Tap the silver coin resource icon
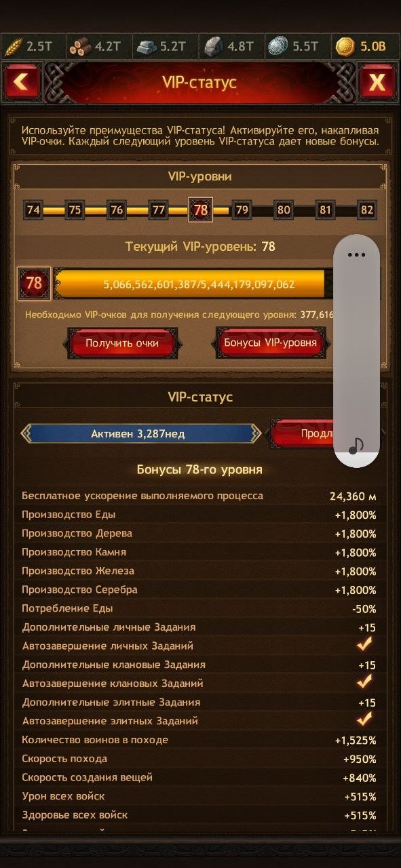This screenshot has width=401, height=868. click(278, 47)
